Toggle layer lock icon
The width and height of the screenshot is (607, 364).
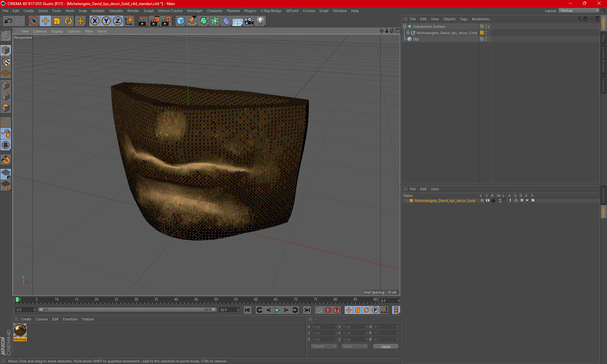pyautogui.click(x=504, y=200)
